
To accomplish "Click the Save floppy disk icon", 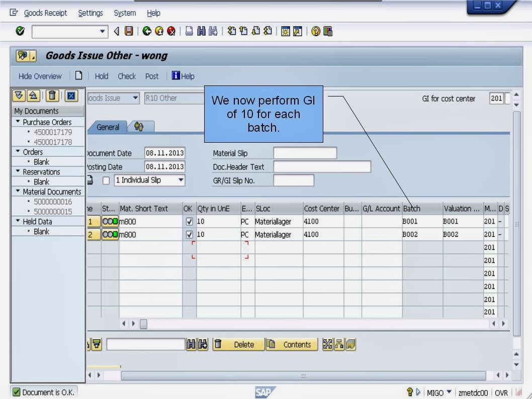I will [x=129, y=31].
